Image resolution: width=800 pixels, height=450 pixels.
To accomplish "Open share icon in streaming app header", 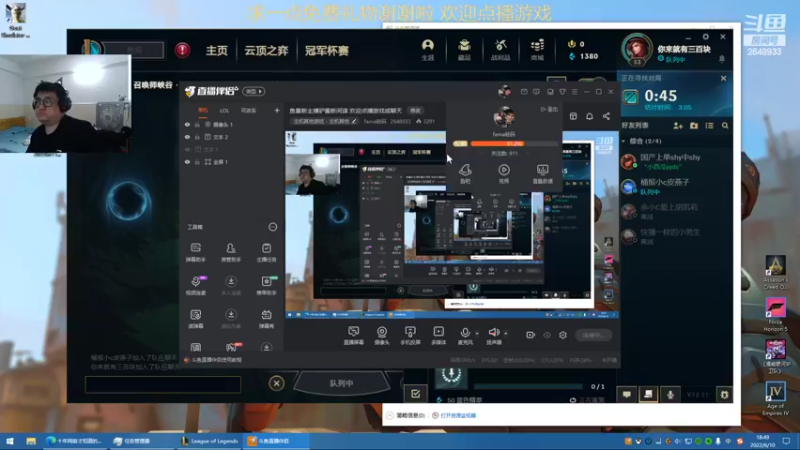I will [606, 116].
